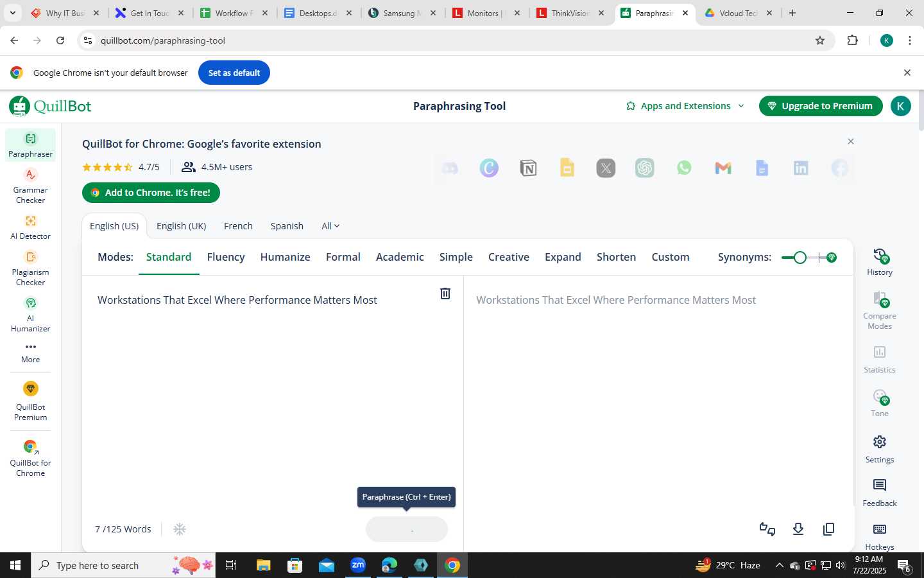Screen dimensions: 924x578
Task: Close the Chrome extension promo banner
Action: coord(851,141)
